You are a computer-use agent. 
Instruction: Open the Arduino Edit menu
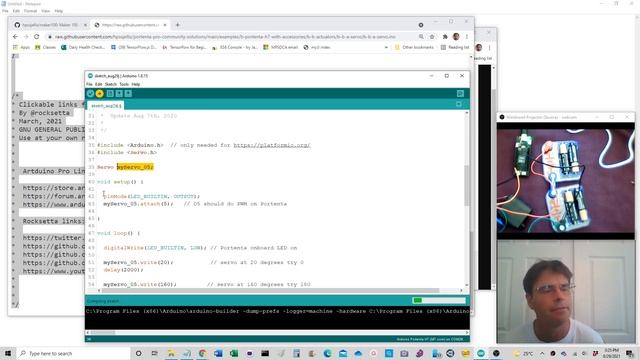98,84
